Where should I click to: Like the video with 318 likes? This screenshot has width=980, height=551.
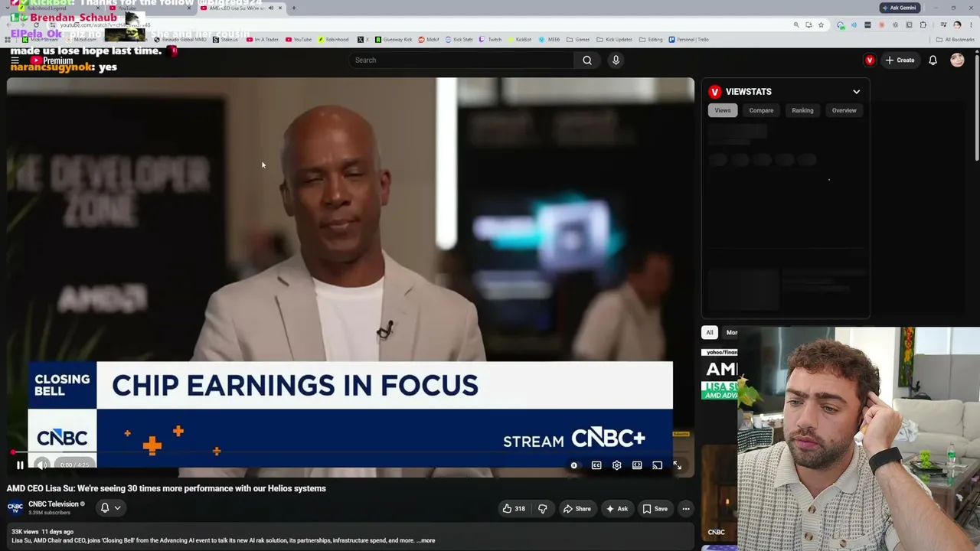point(514,509)
